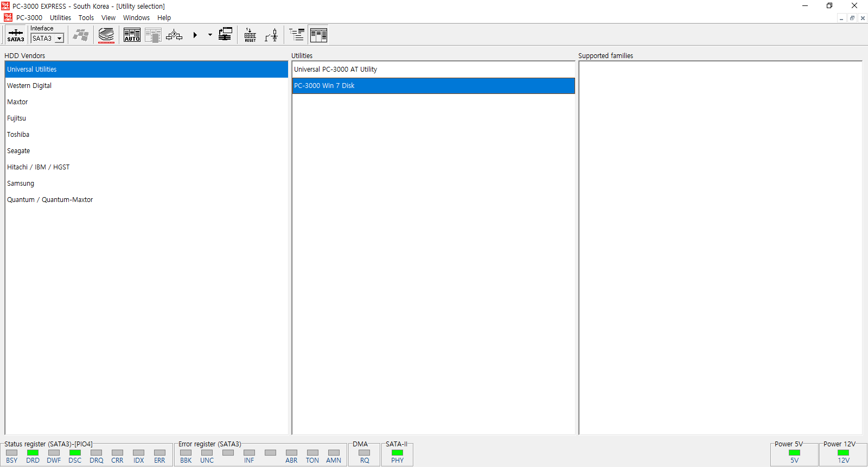Click the three-column view icon
The width and height of the screenshot is (868, 467).
tap(318, 35)
